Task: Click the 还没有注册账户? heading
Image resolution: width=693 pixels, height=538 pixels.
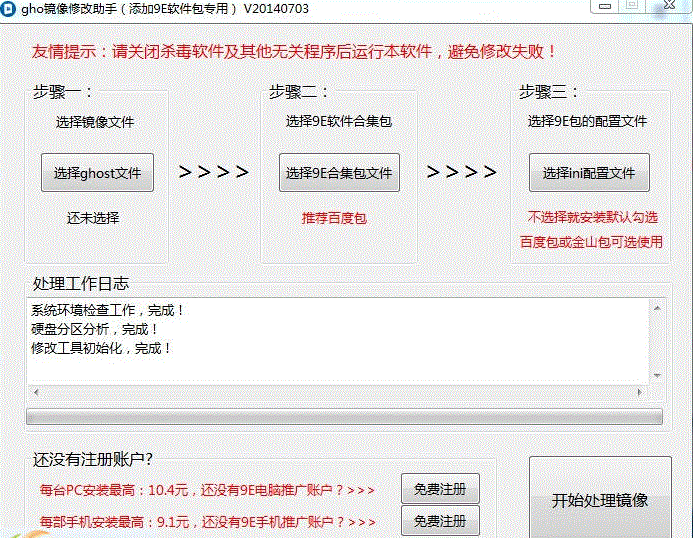Action: [x=92, y=459]
